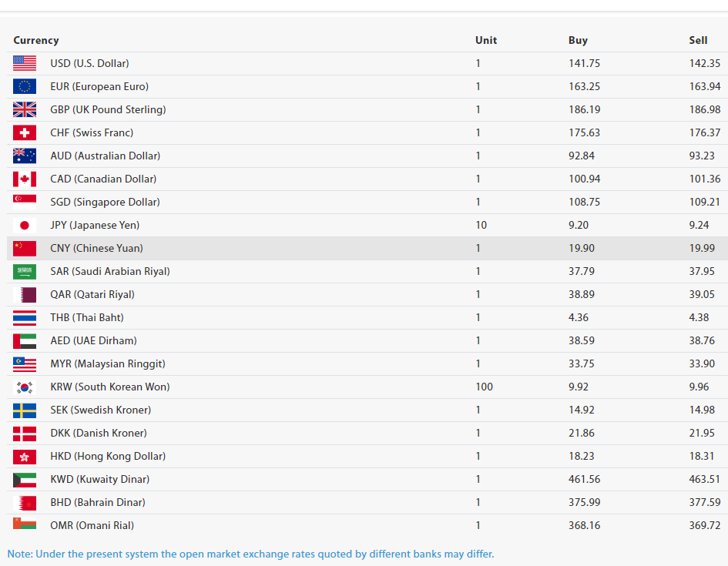Select the SGD (Singapore Dollar) label
The height and width of the screenshot is (566, 728).
105,202
